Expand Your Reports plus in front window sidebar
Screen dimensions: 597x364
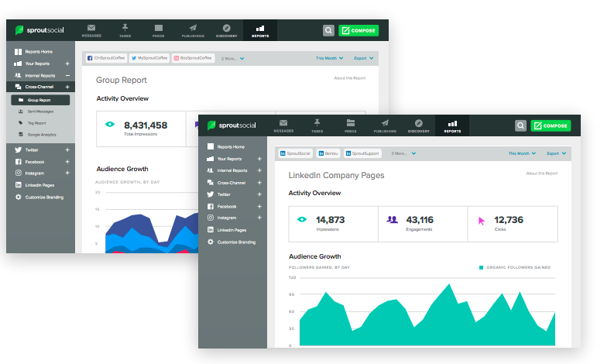click(x=259, y=159)
